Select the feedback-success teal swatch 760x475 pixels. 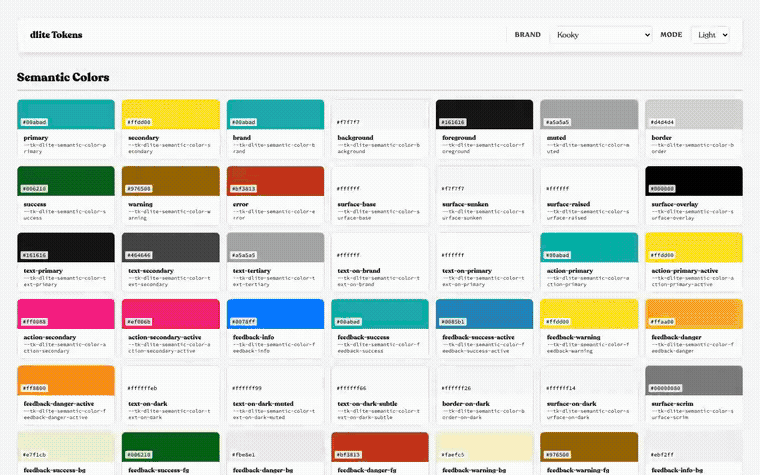tap(380, 314)
